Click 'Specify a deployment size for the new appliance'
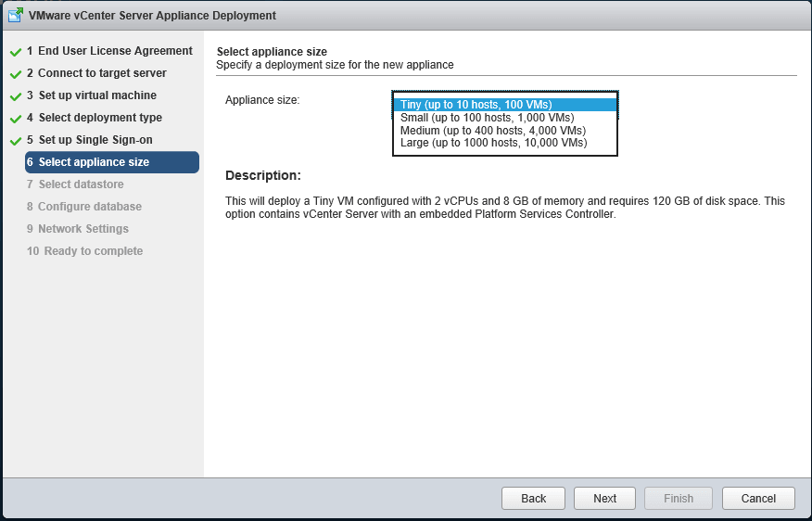The image size is (812, 521). click(335, 65)
